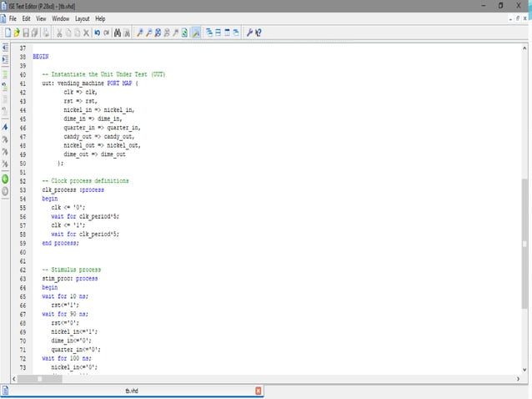Image resolution: width=532 pixels, height=399 pixels.
Task: Open the Edit menu
Action: coord(27,18)
